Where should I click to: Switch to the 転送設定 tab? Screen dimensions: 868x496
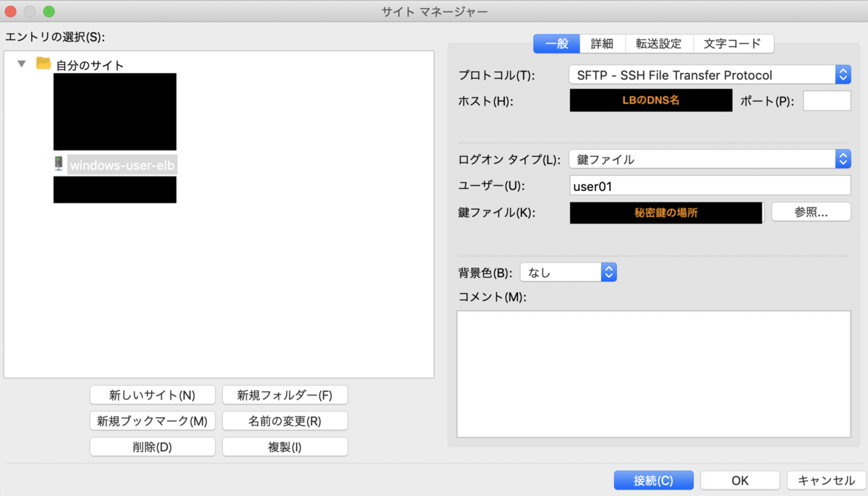click(659, 43)
